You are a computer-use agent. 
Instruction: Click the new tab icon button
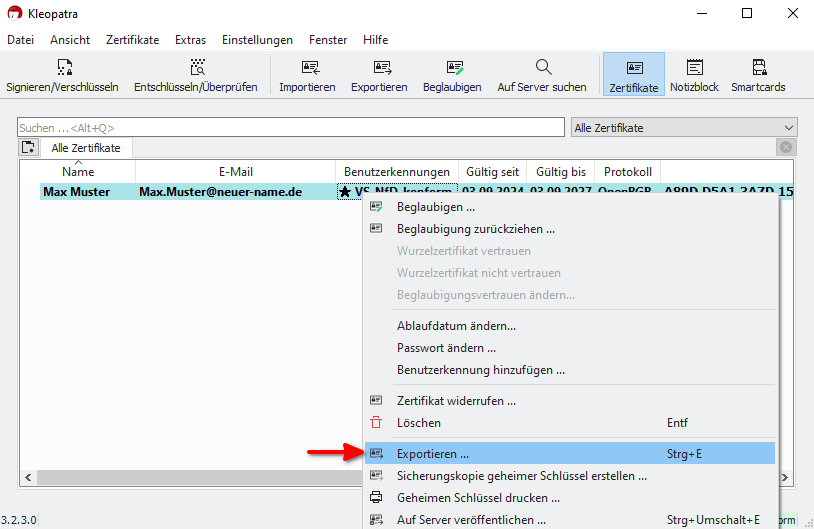click(29, 147)
